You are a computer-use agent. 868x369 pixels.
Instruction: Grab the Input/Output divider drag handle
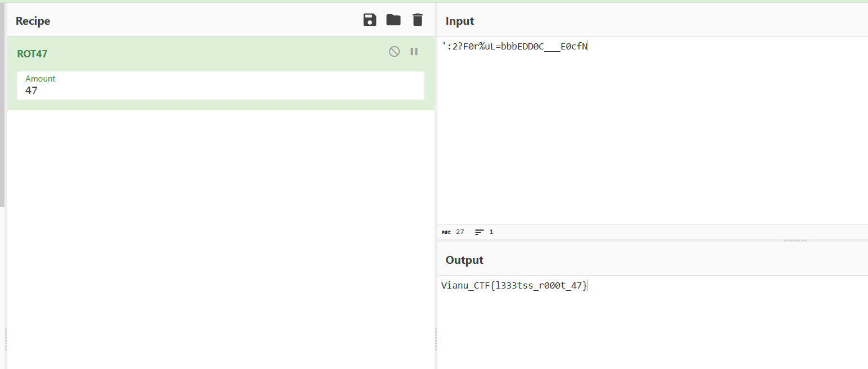tap(795, 240)
